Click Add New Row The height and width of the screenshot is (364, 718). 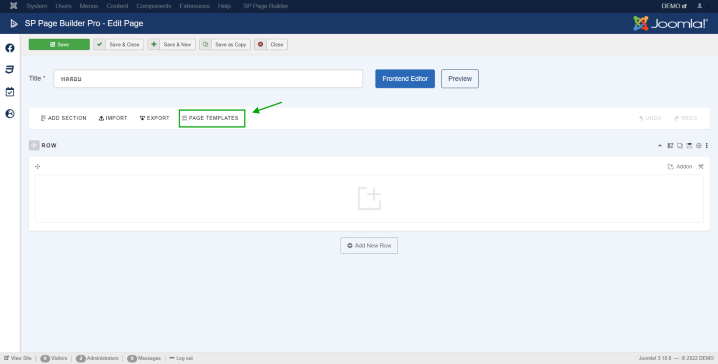369,245
